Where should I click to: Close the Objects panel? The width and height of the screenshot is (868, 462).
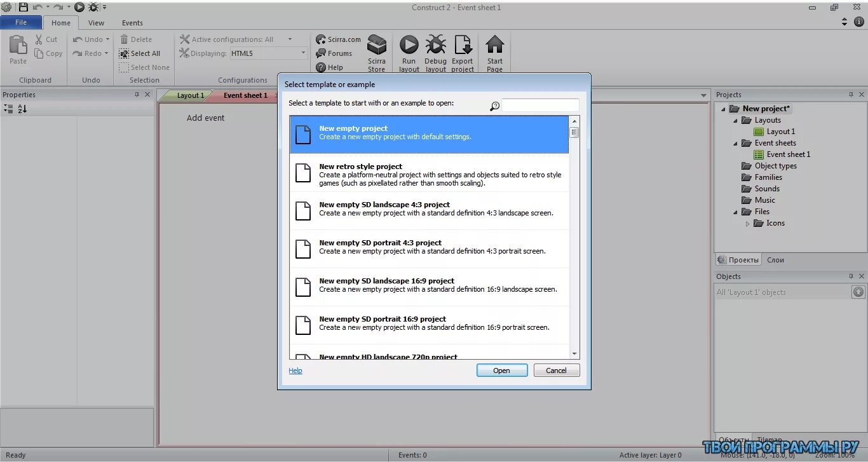[862, 276]
